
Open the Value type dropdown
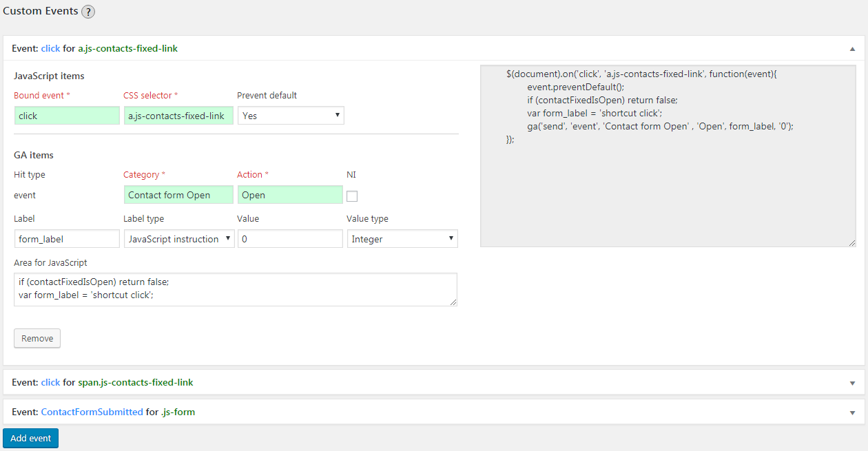[402, 239]
